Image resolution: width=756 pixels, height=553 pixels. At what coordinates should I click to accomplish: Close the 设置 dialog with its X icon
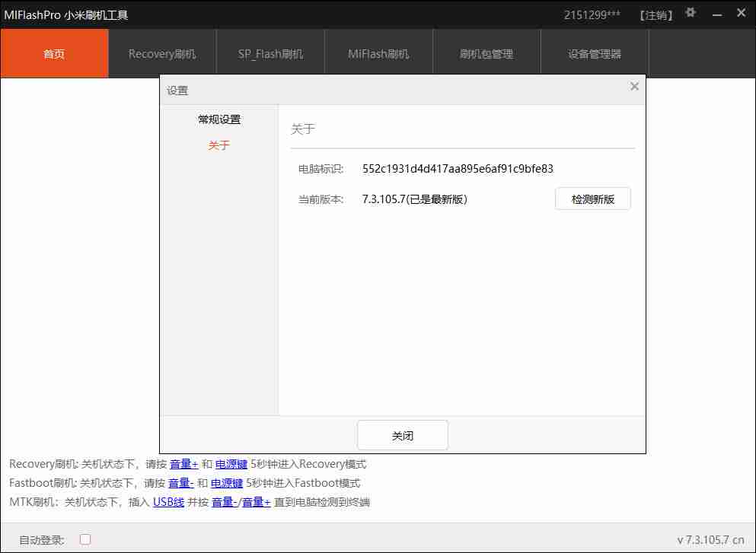(x=634, y=86)
